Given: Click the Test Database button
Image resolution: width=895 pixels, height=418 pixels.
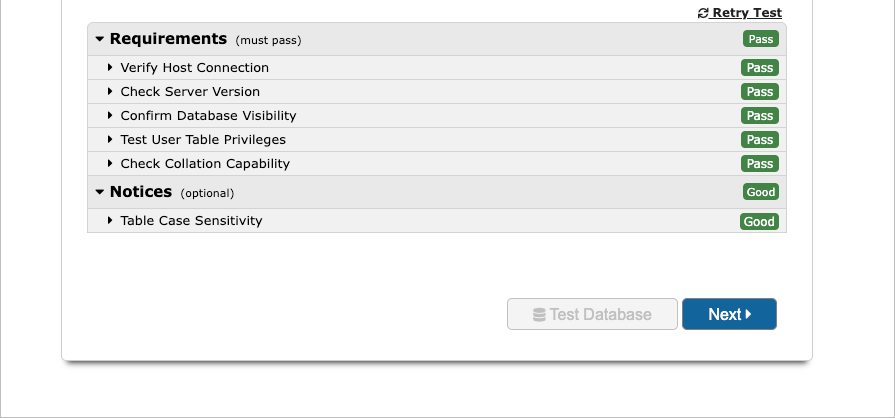Looking at the screenshot, I should click(592, 314).
